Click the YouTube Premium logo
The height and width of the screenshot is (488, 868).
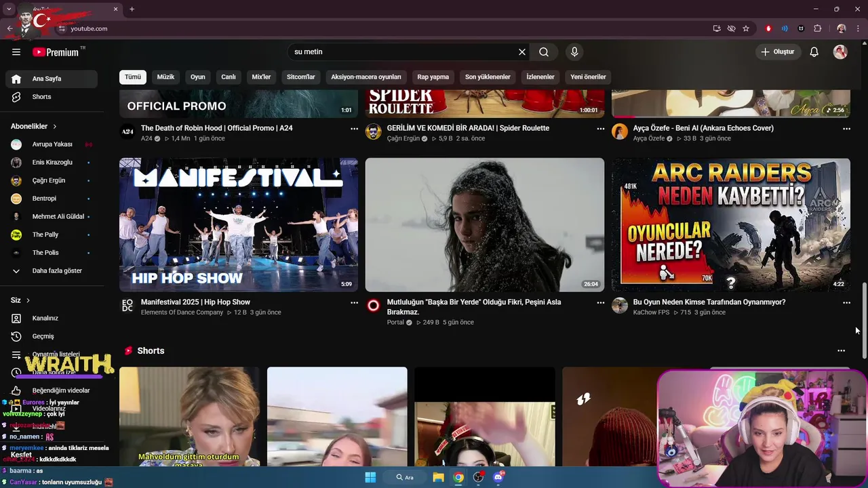(56, 52)
